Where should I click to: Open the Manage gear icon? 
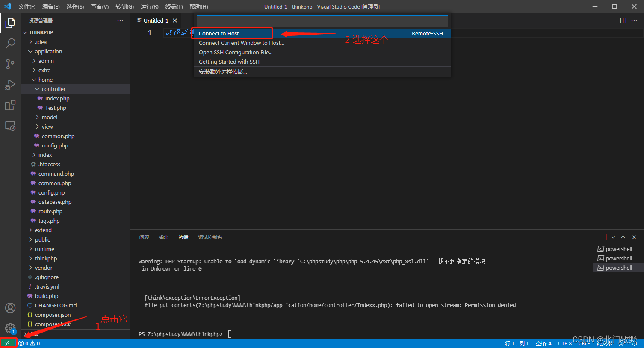point(10,328)
